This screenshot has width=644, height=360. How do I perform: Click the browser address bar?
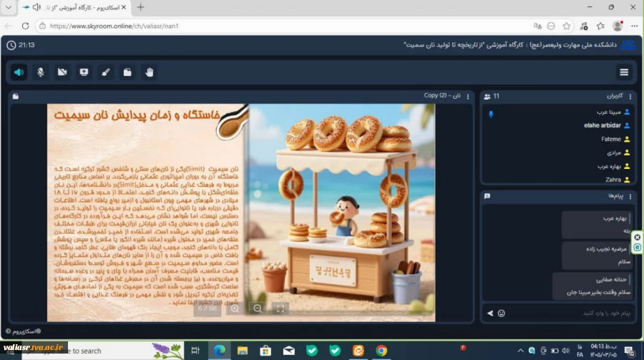283,26
